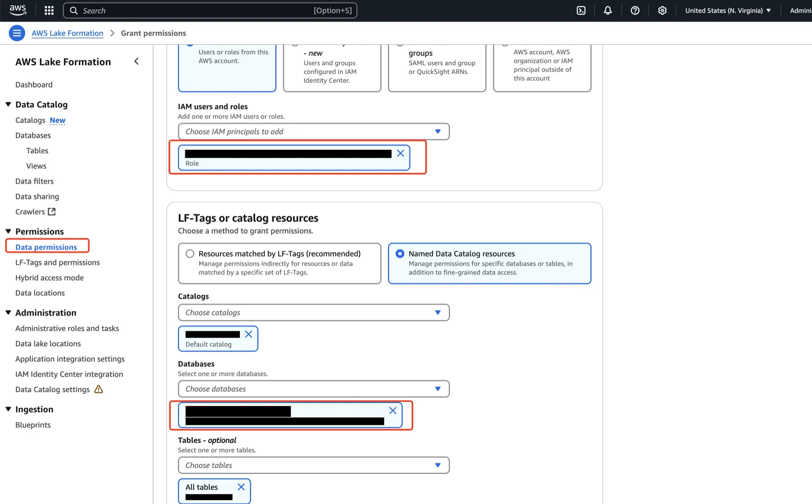
Task: Open the United States (N. Virginia) region selector
Action: 728,11
